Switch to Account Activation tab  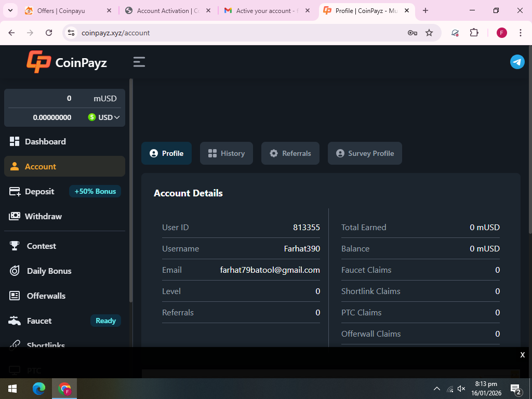(x=168, y=10)
